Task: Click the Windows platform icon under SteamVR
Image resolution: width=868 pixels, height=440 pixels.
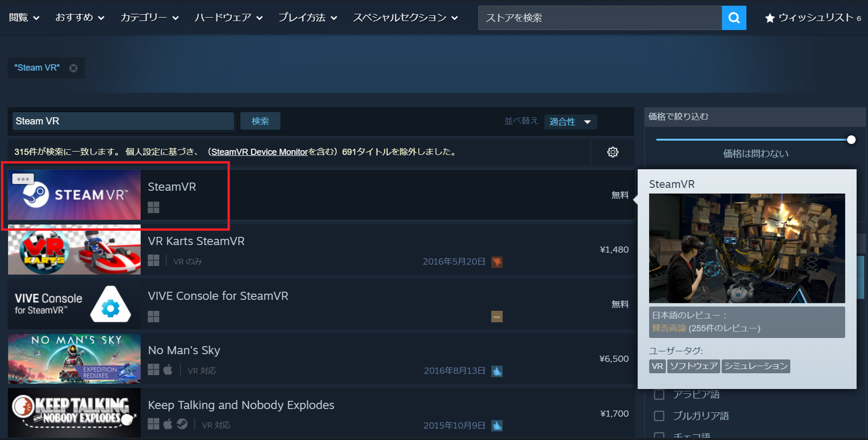Action: coord(154,207)
